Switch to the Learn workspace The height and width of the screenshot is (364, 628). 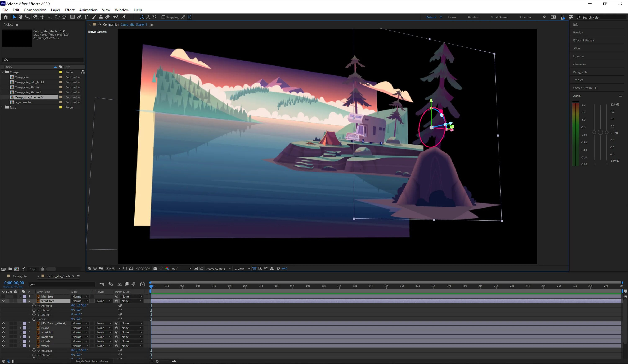(x=452, y=17)
